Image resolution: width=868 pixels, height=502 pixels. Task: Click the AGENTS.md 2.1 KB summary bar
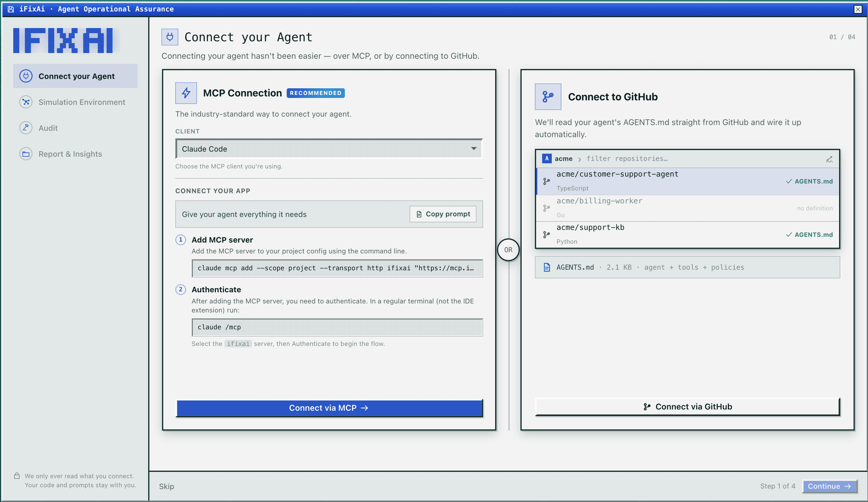[x=688, y=267]
